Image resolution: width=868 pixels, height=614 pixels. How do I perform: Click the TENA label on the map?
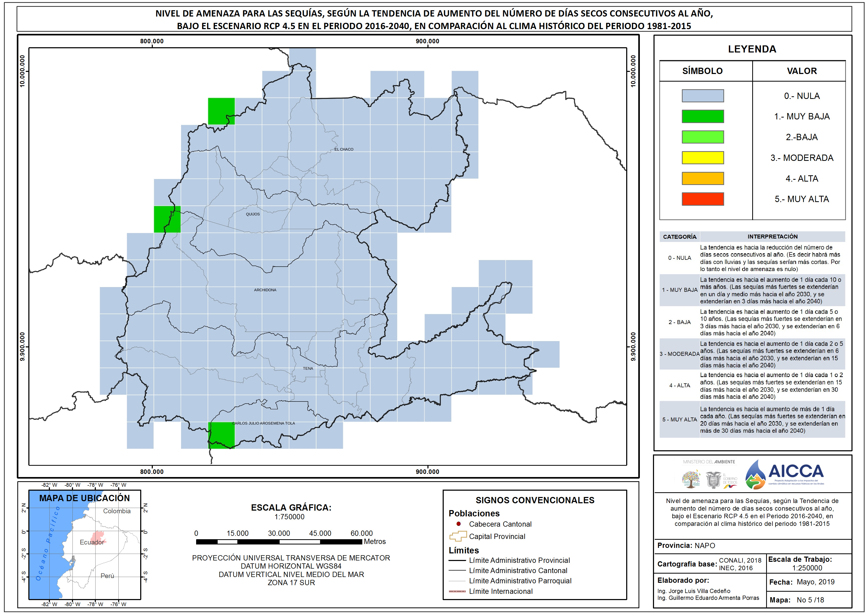pyautogui.click(x=308, y=368)
